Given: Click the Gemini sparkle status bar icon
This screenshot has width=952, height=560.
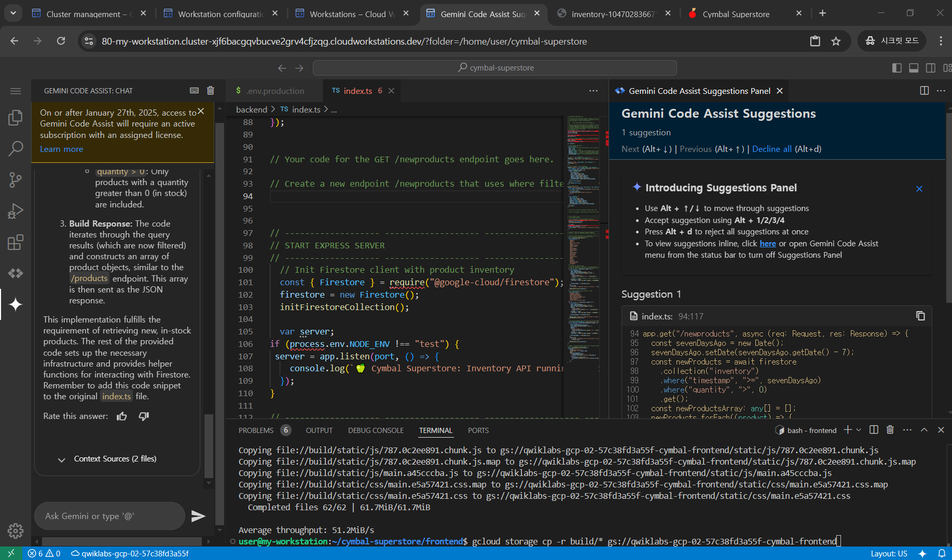Looking at the screenshot, I should 922,553.
